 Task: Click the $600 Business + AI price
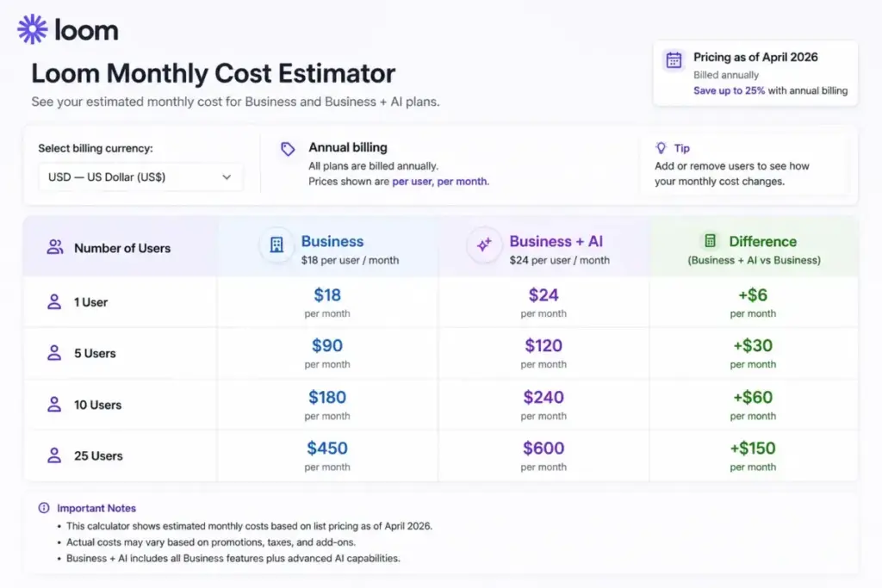(543, 448)
